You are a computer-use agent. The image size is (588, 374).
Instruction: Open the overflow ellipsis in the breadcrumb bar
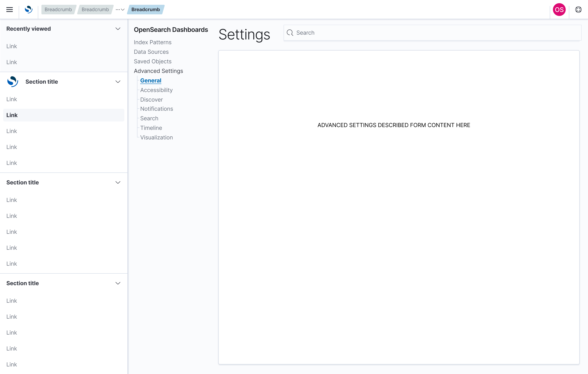click(117, 10)
